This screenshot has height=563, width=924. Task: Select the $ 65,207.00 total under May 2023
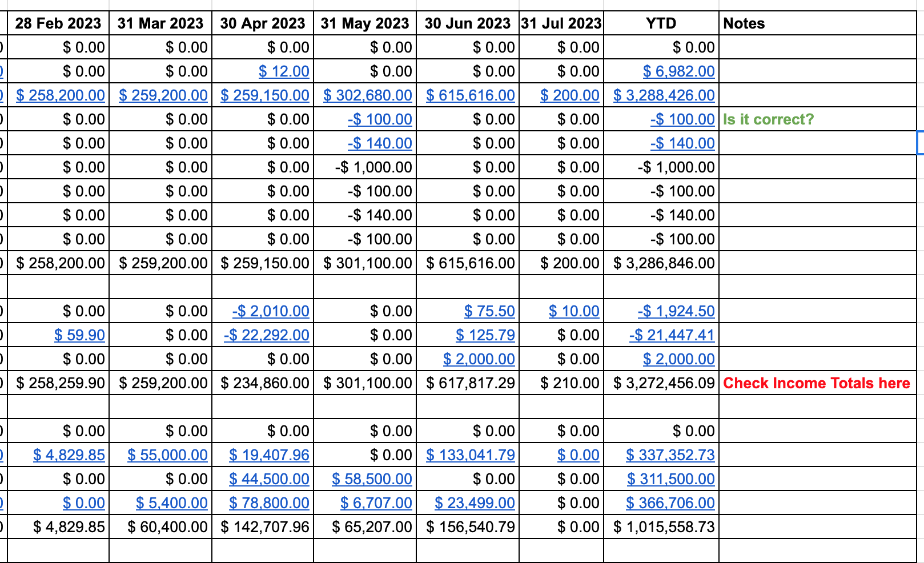[x=365, y=527]
